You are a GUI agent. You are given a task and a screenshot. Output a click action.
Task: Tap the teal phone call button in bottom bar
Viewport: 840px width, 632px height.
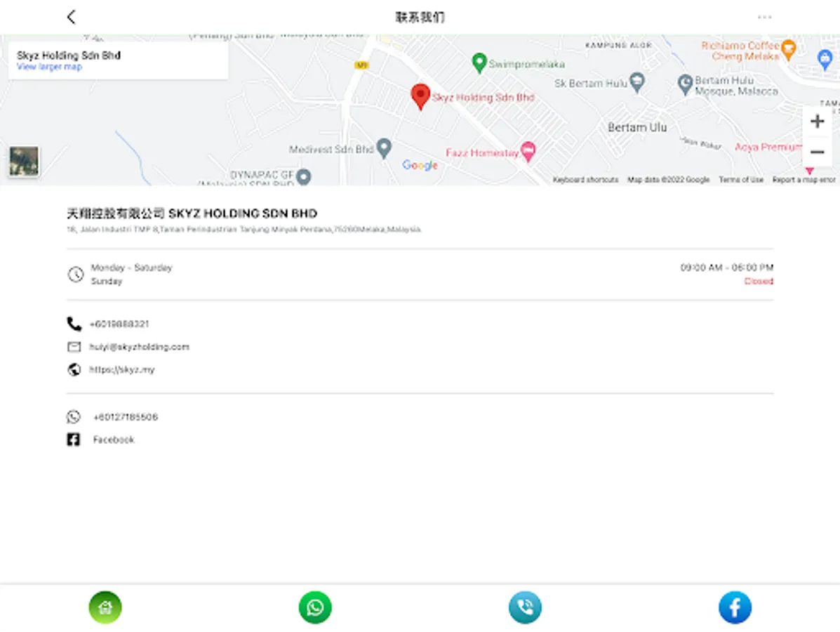(525, 607)
